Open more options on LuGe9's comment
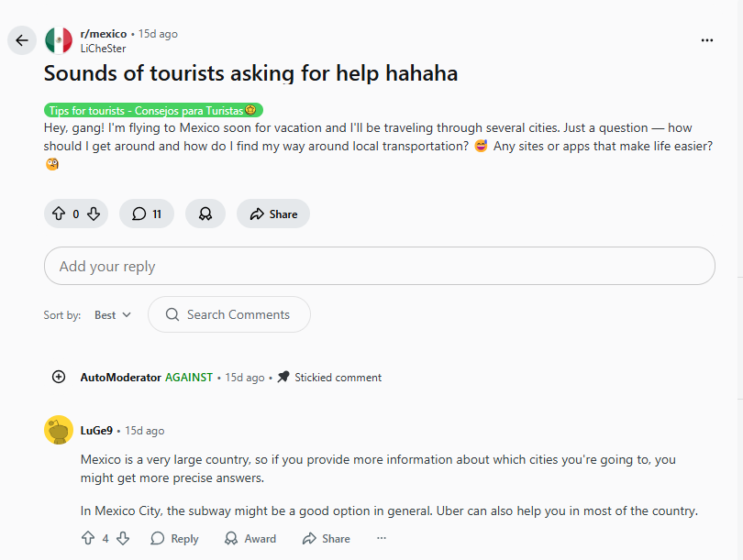The image size is (743, 560). (x=382, y=538)
